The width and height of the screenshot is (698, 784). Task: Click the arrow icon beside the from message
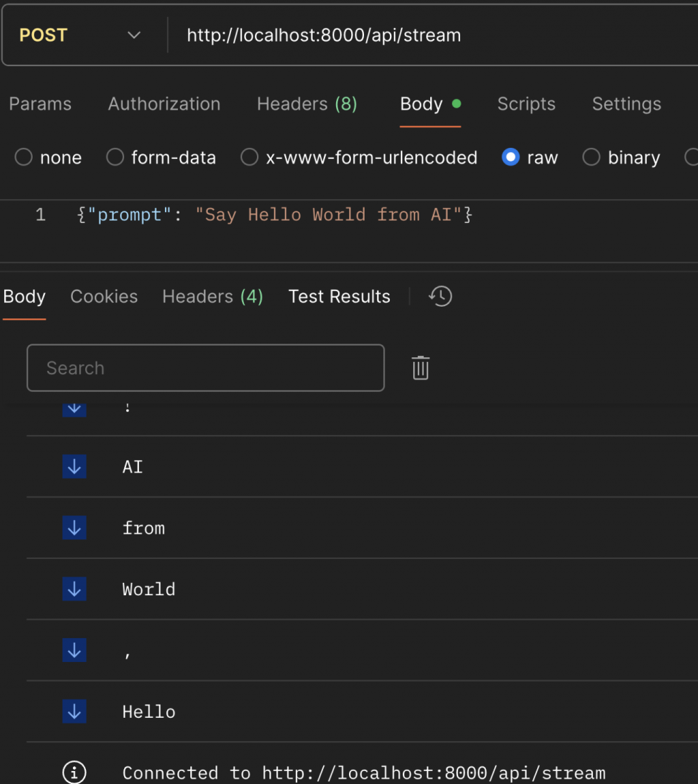[74, 528]
